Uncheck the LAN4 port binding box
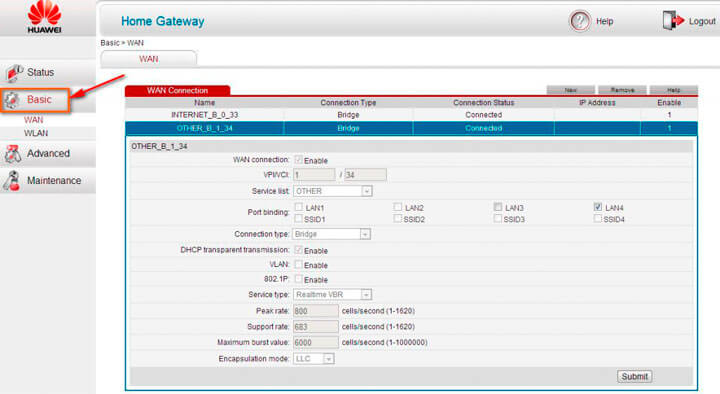Image resolution: width=720 pixels, height=394 pixels. (597, 207)
